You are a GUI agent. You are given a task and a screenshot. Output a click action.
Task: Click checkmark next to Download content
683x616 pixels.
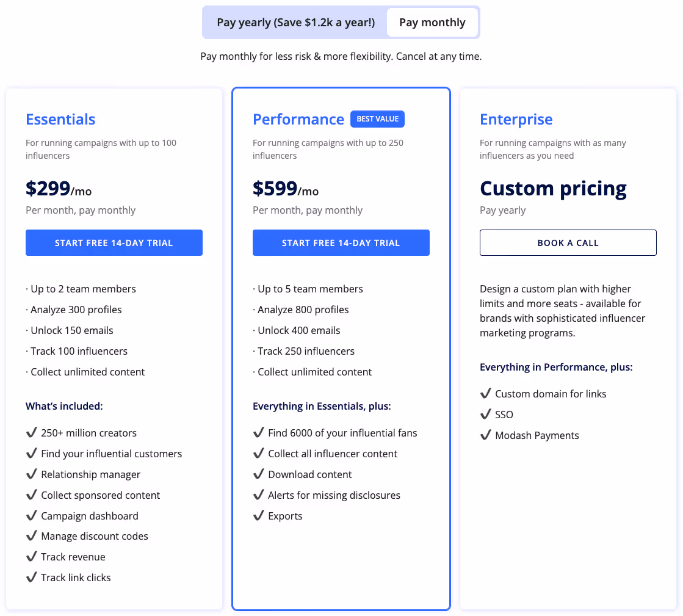coord(259,474)
